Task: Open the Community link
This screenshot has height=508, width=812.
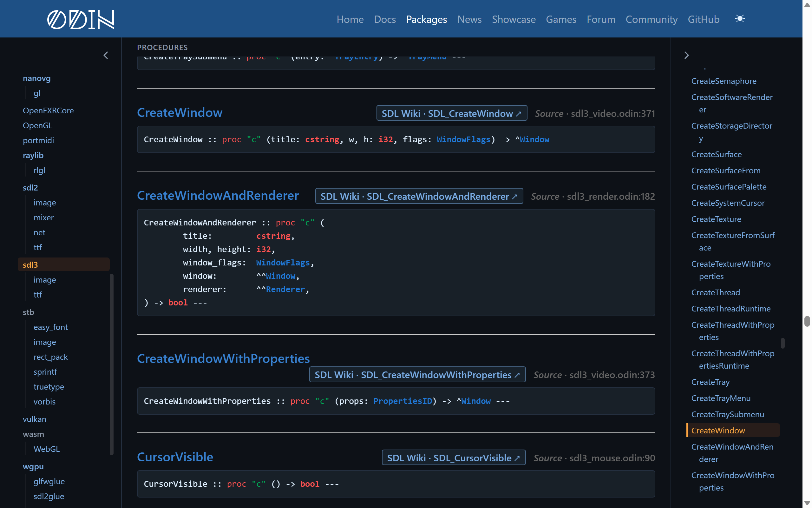Action: (x=651, y=19)
